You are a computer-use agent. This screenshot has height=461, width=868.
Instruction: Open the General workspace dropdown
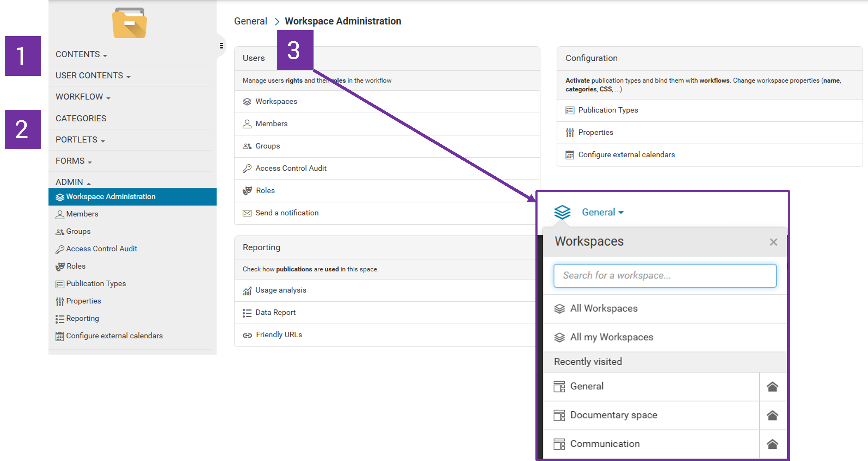pos(602,212)
